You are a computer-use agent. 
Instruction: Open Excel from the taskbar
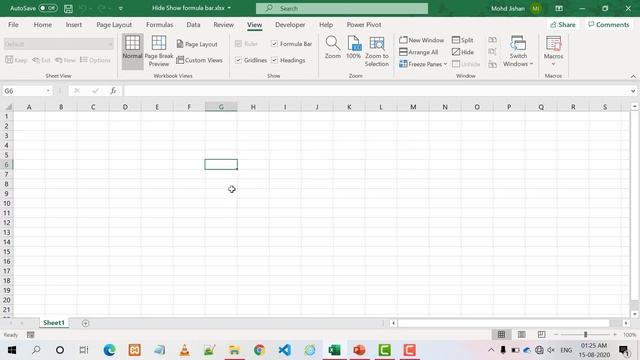coord(334,350)
